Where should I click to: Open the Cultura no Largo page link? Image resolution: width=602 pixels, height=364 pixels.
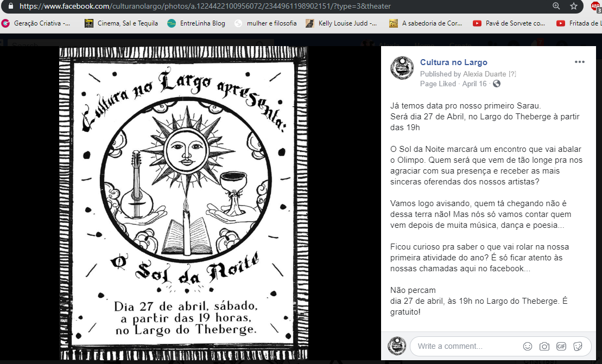(x=454, y=62)
